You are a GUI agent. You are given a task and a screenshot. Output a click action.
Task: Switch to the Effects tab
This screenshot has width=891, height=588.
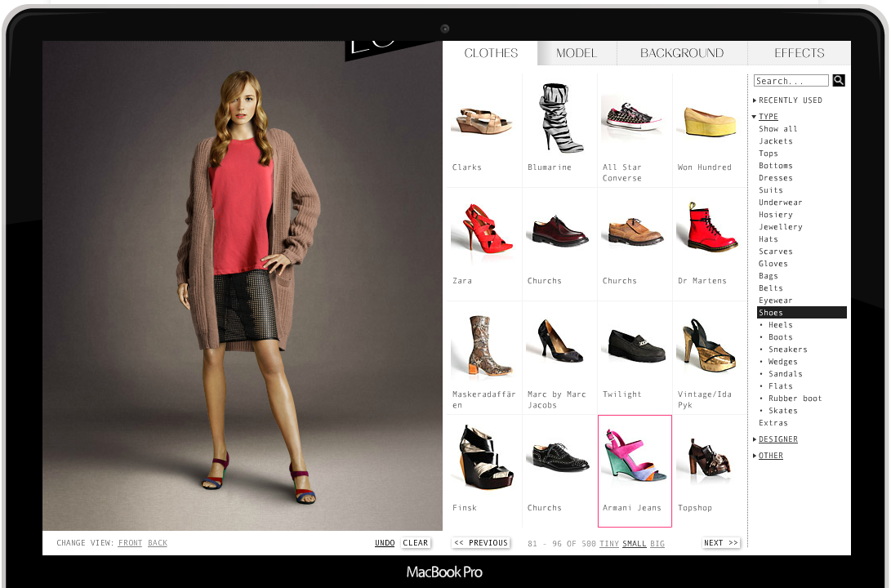point(799,53)
